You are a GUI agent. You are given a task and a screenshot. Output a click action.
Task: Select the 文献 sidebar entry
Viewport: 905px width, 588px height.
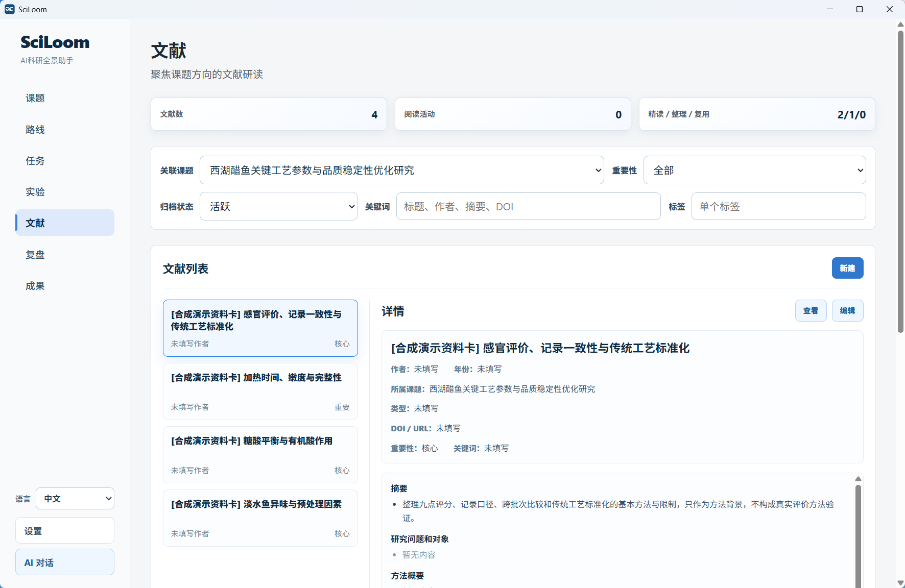[65, 223]
